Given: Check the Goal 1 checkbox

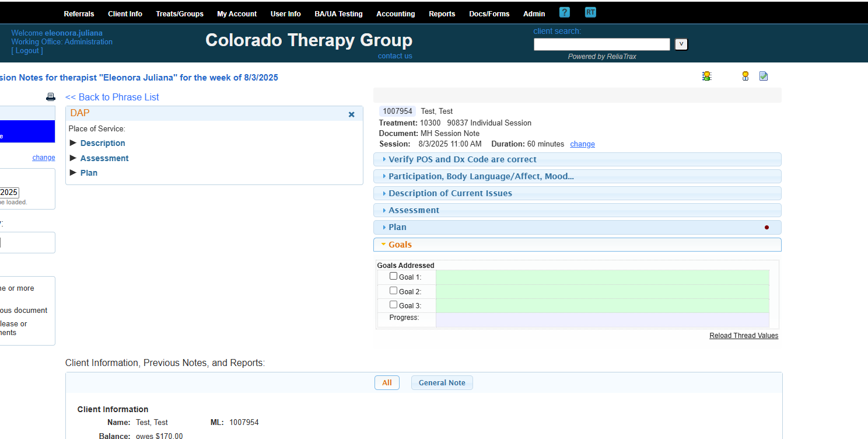Looking at the screenshot, I should click(x=393, y=276).
